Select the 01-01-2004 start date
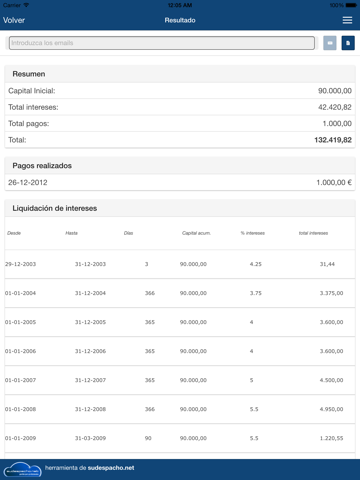Viewport: 360px width, 480px height. tap(20, 293)
